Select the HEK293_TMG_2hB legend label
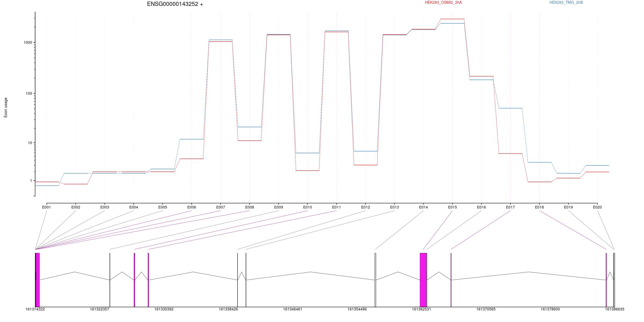 566,2
